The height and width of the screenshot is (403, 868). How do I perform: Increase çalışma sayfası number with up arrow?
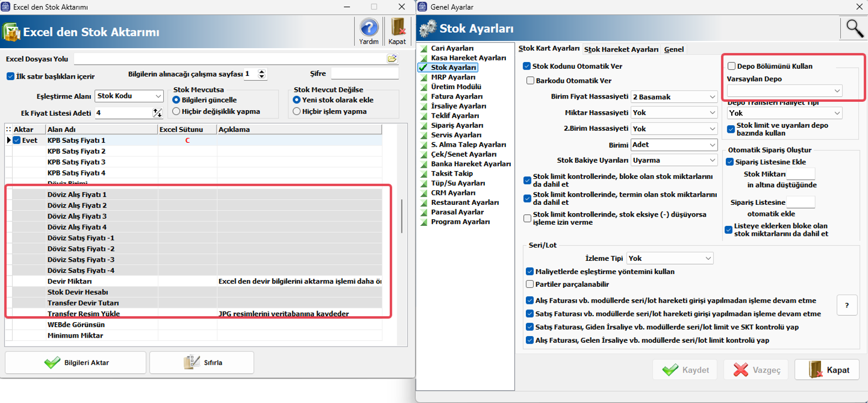(x=262, y=71)
